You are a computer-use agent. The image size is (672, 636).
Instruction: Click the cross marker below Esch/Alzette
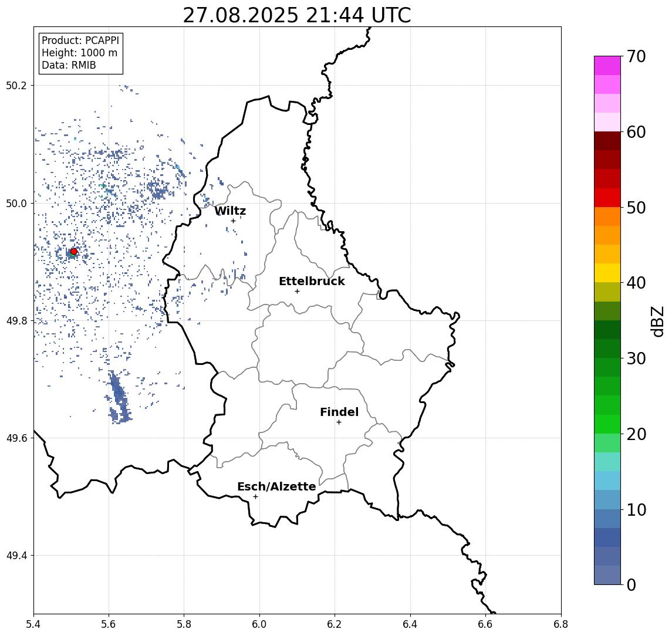[x=255, y=497]
